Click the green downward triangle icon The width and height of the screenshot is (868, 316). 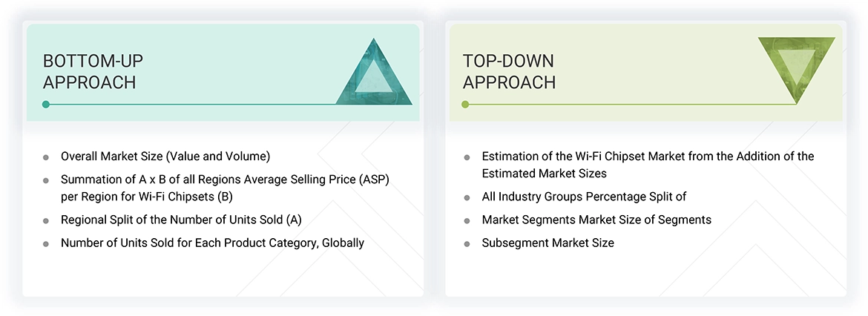pos(796,68)
